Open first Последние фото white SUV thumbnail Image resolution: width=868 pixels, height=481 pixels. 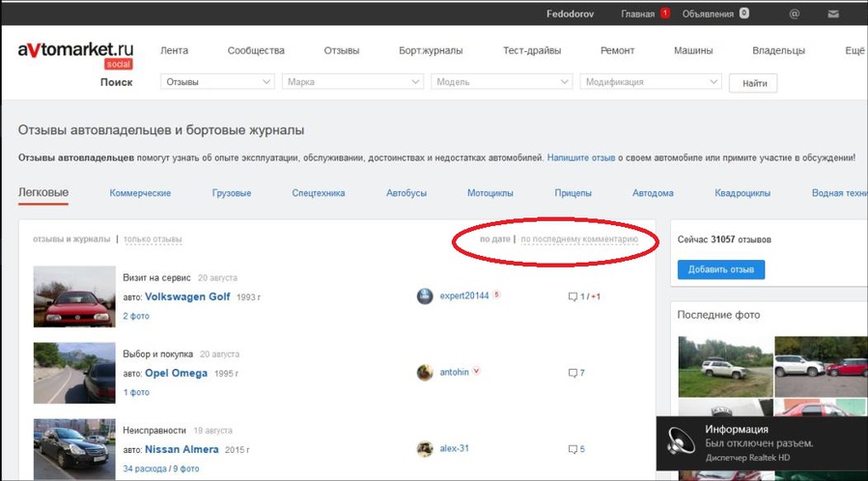coord(725,366)
